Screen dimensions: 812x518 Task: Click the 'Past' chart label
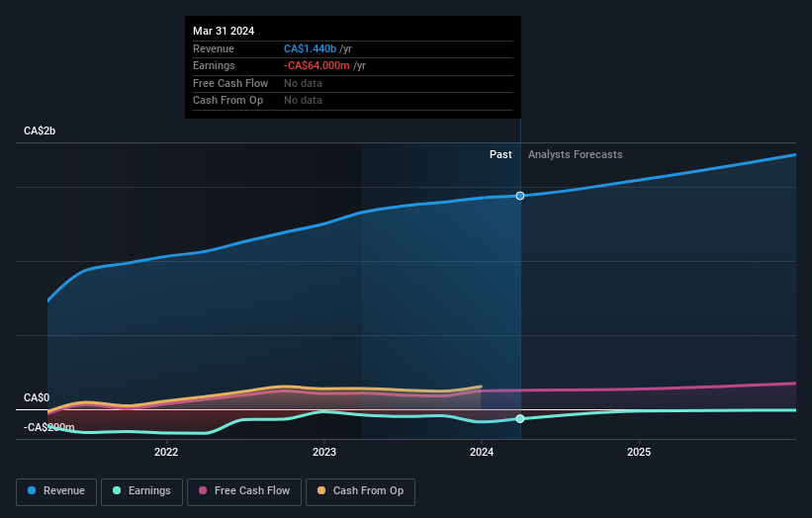point(500,154)
